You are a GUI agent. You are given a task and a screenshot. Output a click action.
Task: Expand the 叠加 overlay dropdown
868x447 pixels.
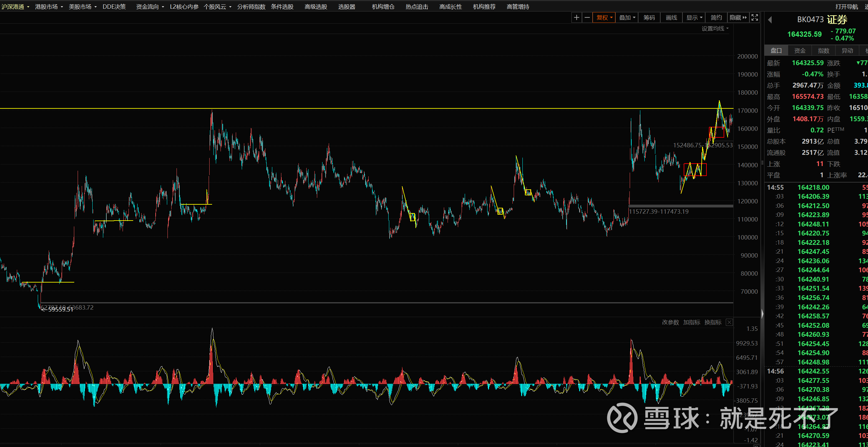627,17
